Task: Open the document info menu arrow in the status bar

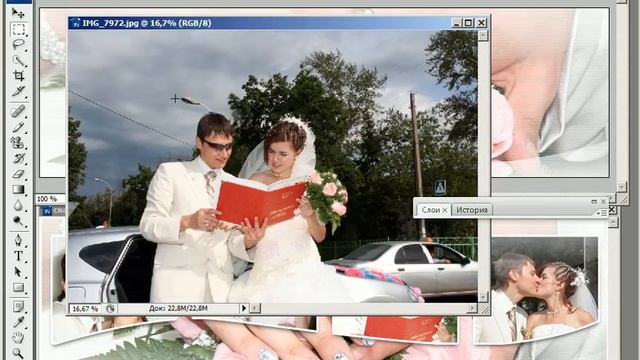Action: (x=244, y=308)
